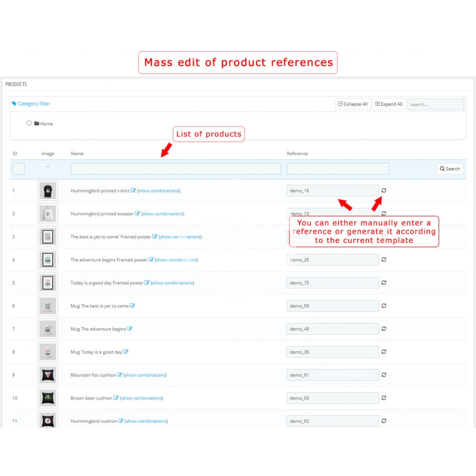Focus the Name filter input field
The height and width of the screenshot is (476, 476).
tap(176, 169)
